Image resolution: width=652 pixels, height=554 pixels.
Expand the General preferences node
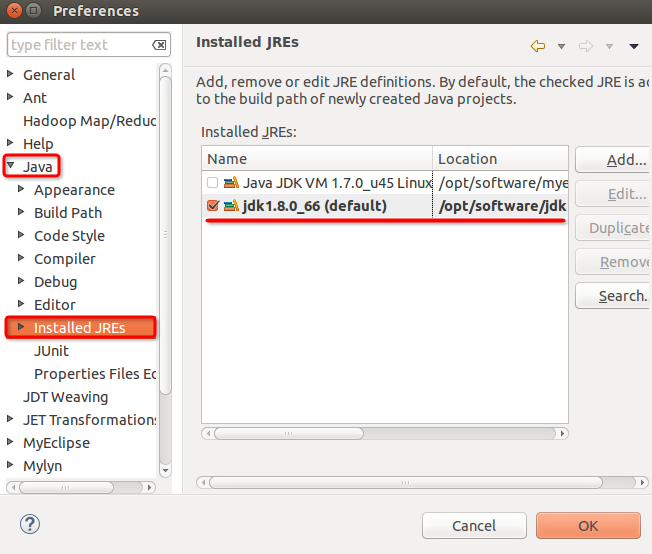click(x=11, y=75)
